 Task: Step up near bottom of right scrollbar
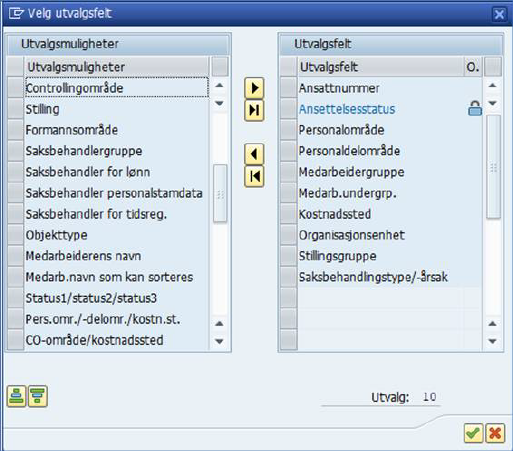tap(493, 324)
